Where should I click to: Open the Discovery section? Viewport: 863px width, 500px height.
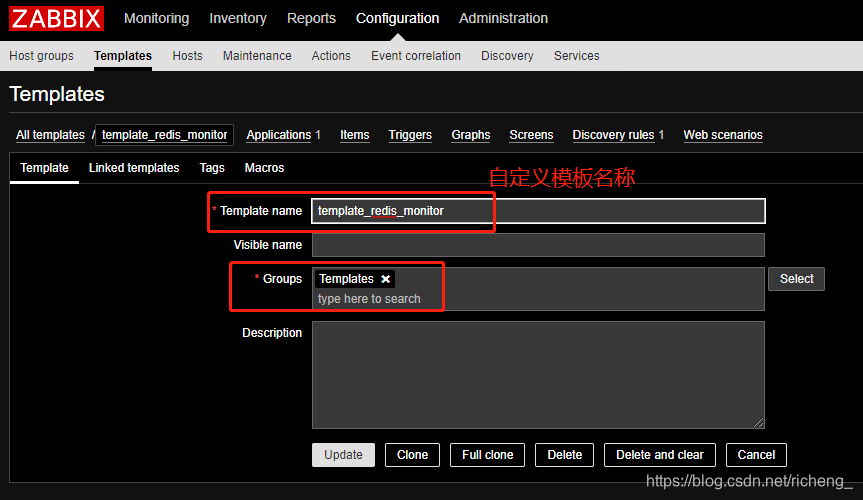tap(507, 56)
